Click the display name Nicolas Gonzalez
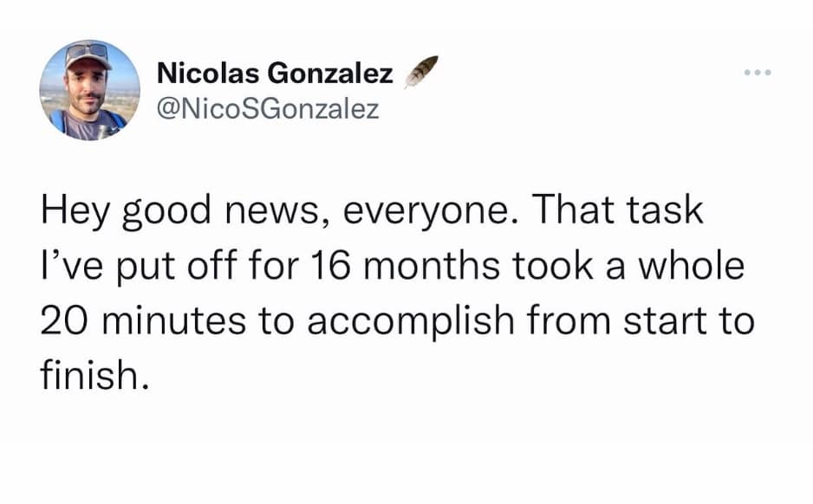Screen dimensions: 813x504 pos(274,75)
